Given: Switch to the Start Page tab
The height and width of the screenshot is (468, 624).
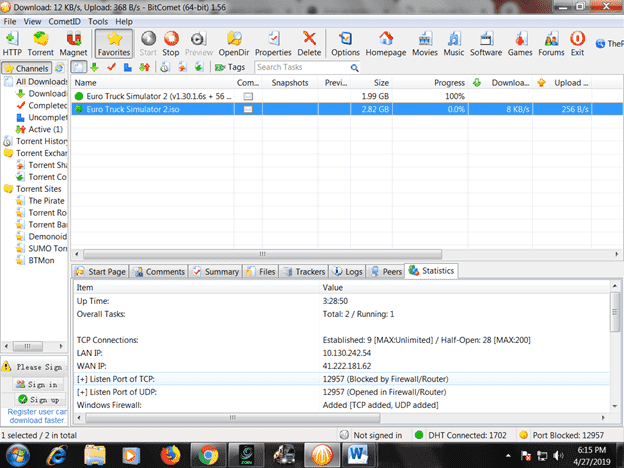Looking at the screenshot, I should tap(101, 271).
